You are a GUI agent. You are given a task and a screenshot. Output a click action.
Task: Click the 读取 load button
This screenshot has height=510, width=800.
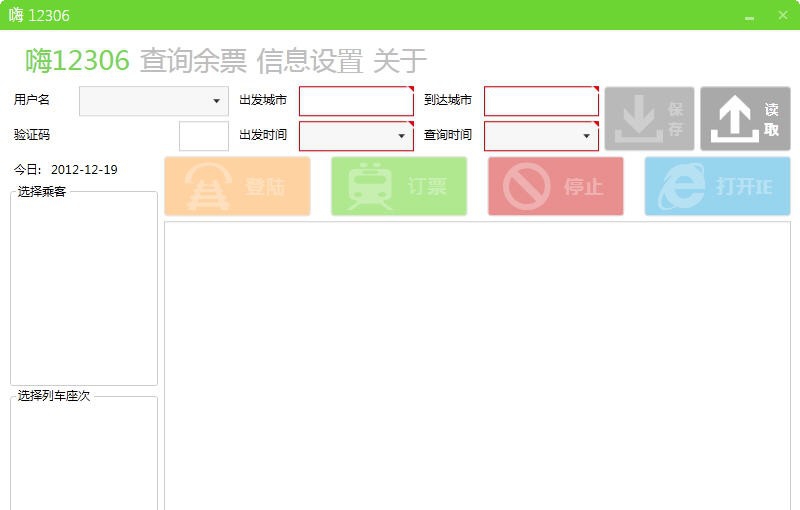coord(745,118)
